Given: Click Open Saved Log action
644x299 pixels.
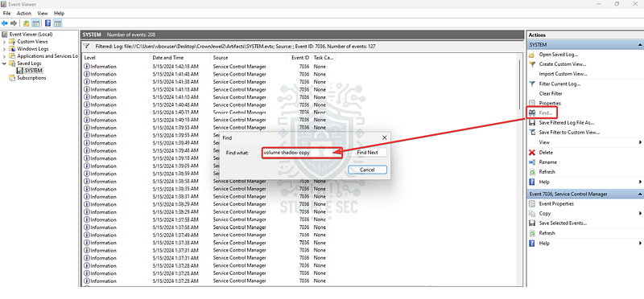Looking at the screenshot, I should [558, 55].
